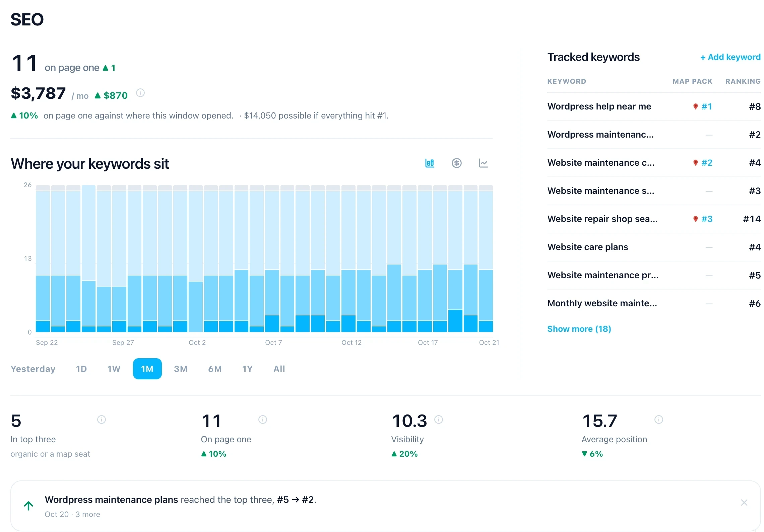Click the green up-arrow in the notification

coord(28,506)
